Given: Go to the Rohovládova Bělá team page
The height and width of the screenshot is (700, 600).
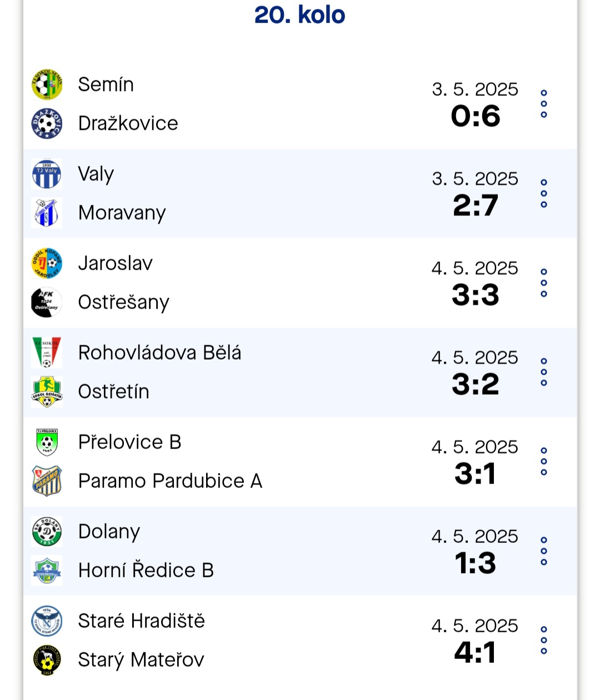Looking at the screenshot, I should 160,353.
